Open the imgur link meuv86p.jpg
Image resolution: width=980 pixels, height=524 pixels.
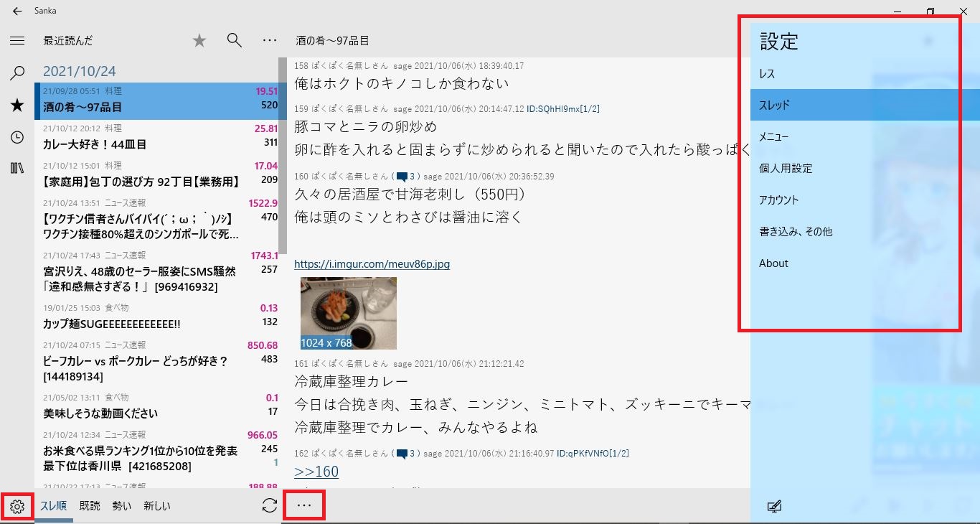[x=372, y=264]
